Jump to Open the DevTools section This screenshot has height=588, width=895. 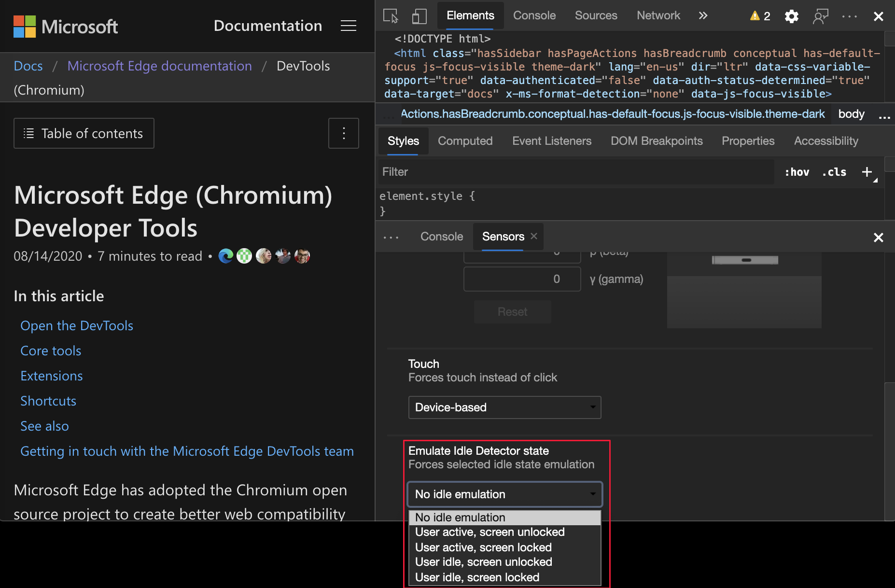(77, 325)
